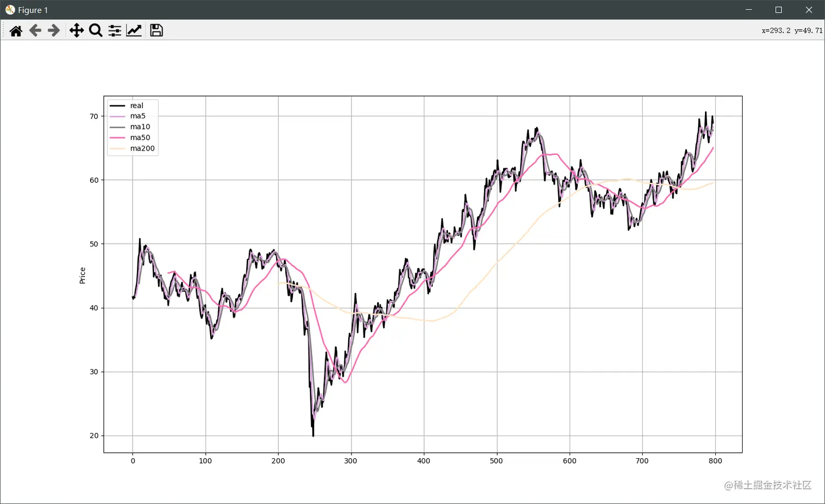This screenshot has height=504, width=825.
Task: Activate the Pan axes tool
Action: (76, 31)
